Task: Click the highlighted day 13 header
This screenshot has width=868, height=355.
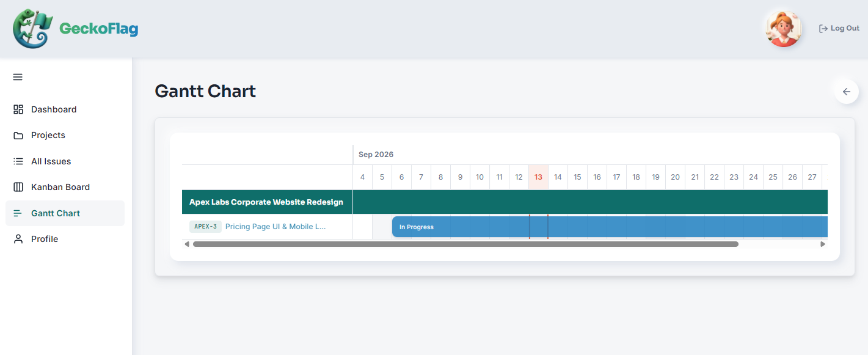Action: point(538,177)
